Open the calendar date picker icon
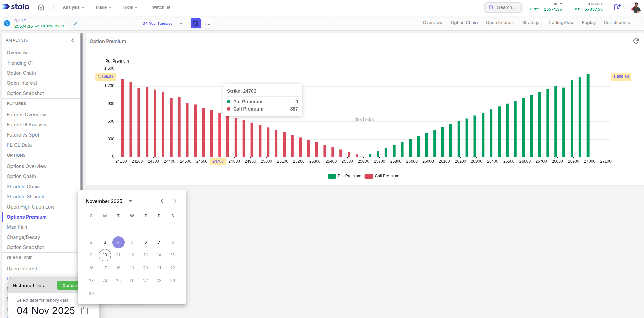The height and width of the screenshot is (318, 644). [196, 23]
